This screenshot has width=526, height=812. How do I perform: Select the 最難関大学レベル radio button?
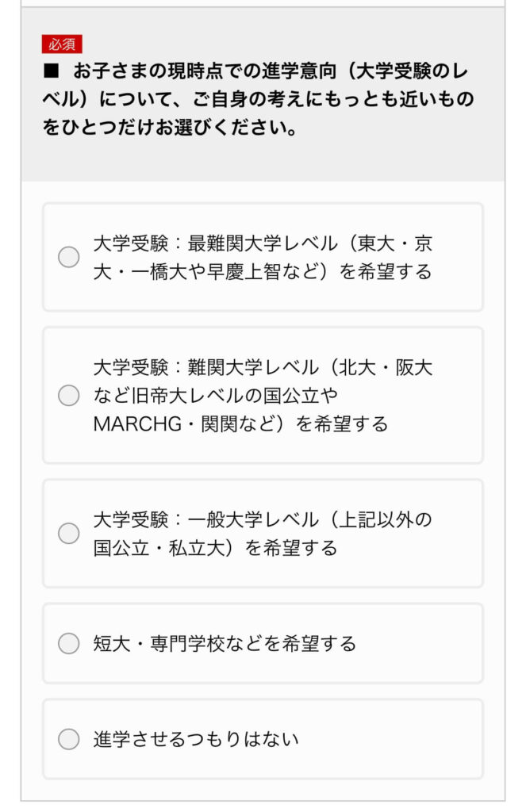[x=69, y=257]
